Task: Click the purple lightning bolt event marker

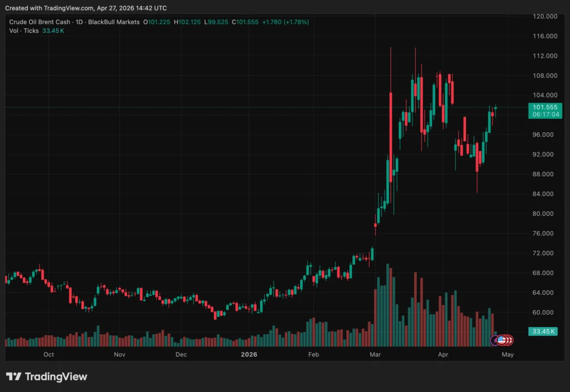Action: click(495, 340)
